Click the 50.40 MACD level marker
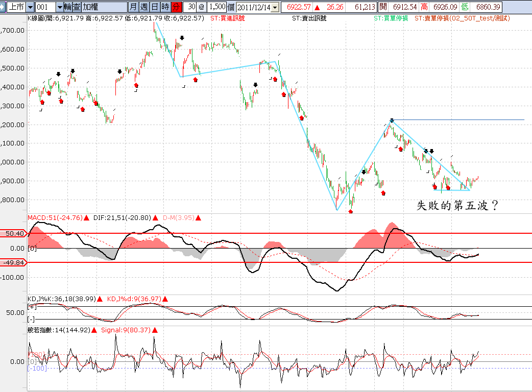 pos(13,233)
